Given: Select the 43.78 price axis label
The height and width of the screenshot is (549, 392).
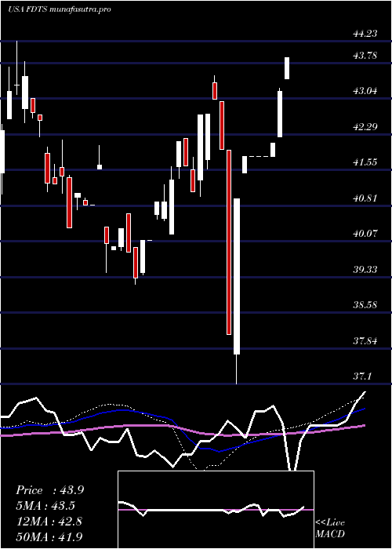Looking at the screenshot, I should 365,56.
